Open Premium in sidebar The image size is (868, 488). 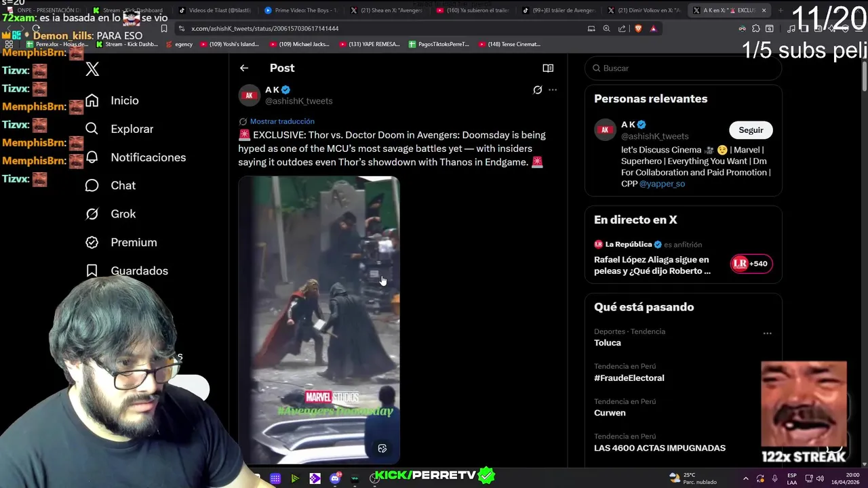click(x=121, y=242)
